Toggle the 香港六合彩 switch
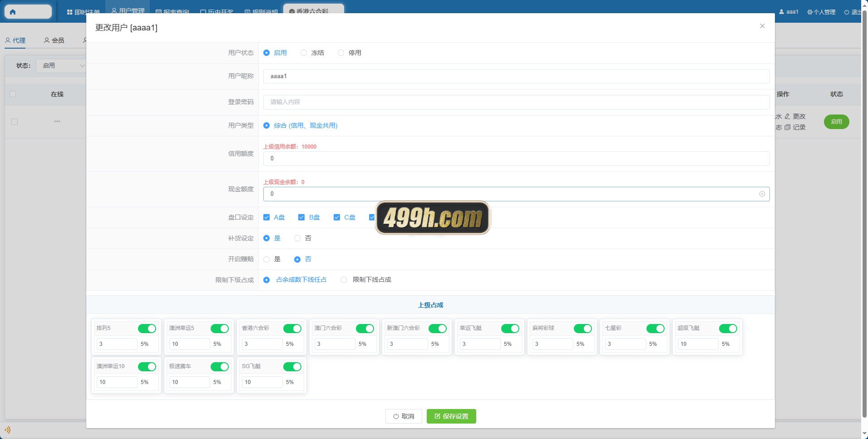Image resolution: width=868 pixels, height=439 pixels. 292,329
